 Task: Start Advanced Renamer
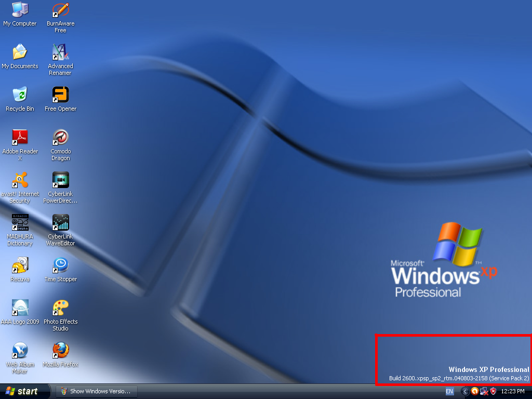60,55
